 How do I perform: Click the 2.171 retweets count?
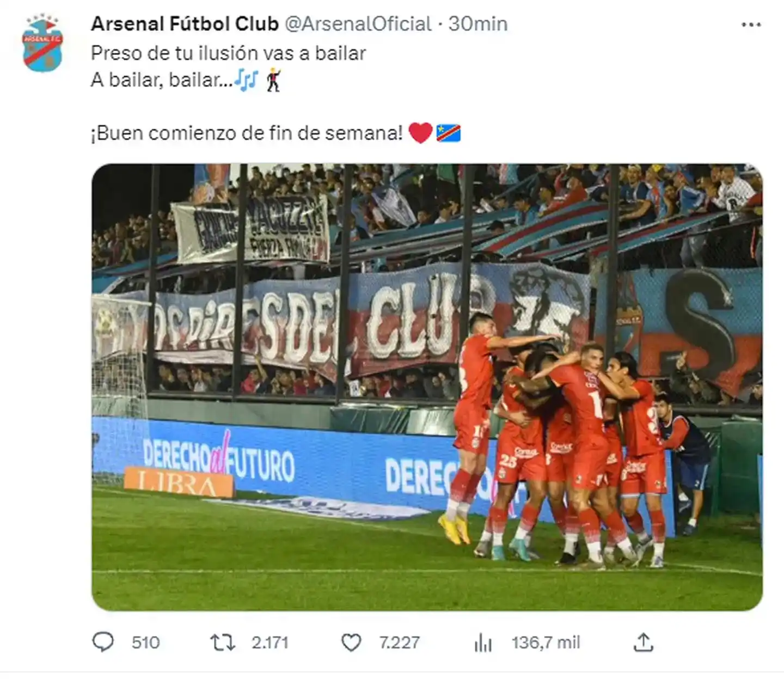tap(269, 643)
